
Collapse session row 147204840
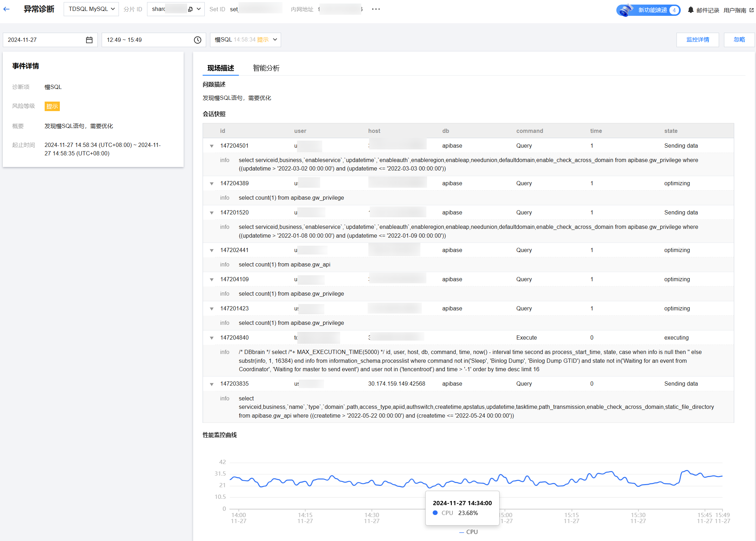point(212,338)
